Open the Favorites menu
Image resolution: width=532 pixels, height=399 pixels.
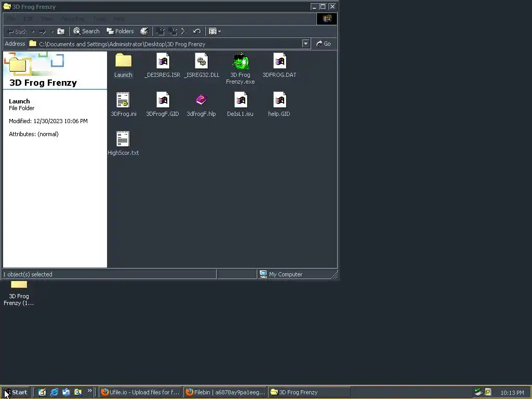[x=72, y=19]
